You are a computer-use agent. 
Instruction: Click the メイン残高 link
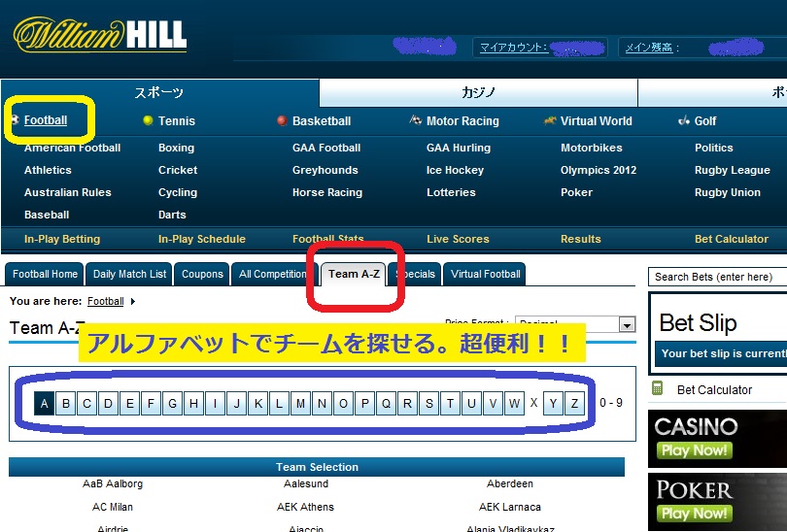coord(649,48)
